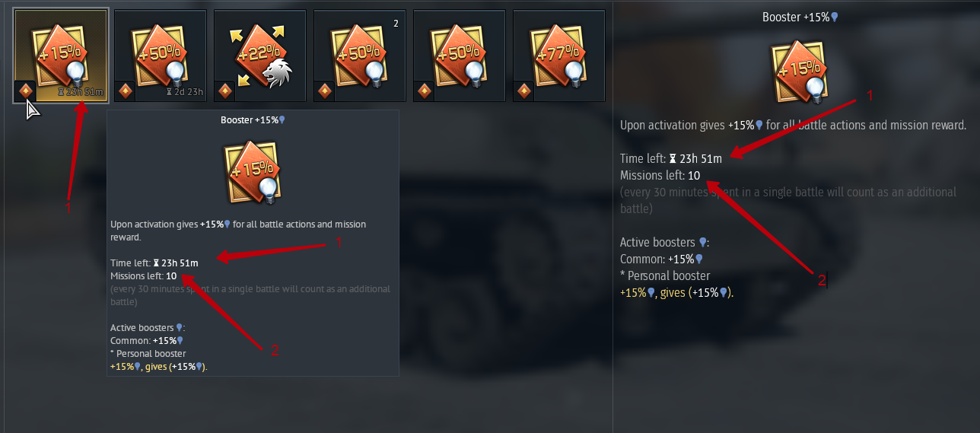Select the +50% booster showing 2d 23h timer
This screenshot has width=980, height=433.
pyautogui.click(x=160, y=55)
